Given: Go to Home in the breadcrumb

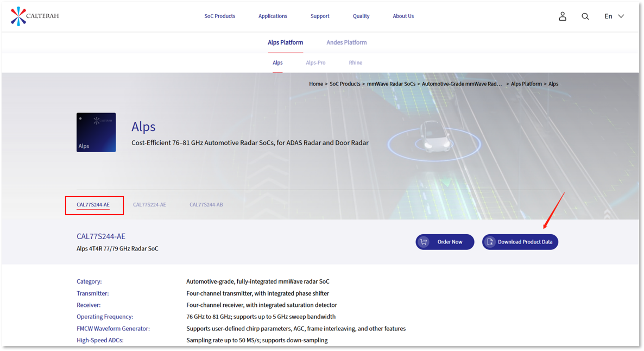Looking at the screenshot, I should [x=316, y=84].
